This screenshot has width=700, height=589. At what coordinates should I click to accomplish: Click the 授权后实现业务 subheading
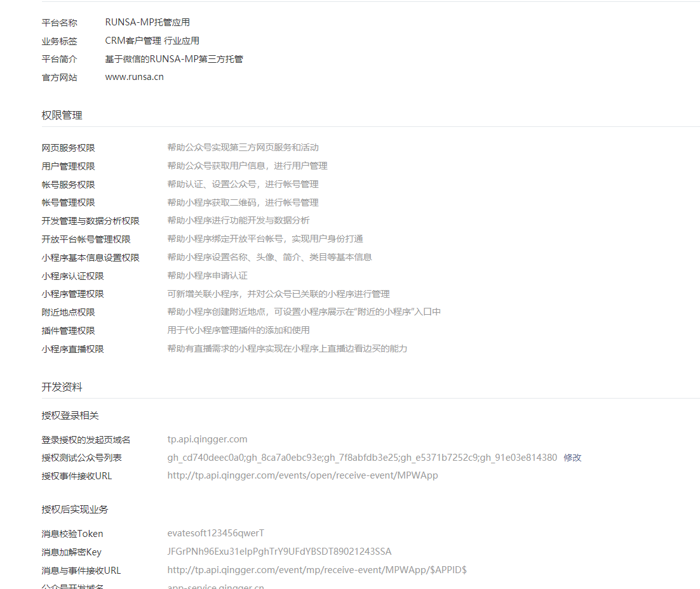click(75, 509)
